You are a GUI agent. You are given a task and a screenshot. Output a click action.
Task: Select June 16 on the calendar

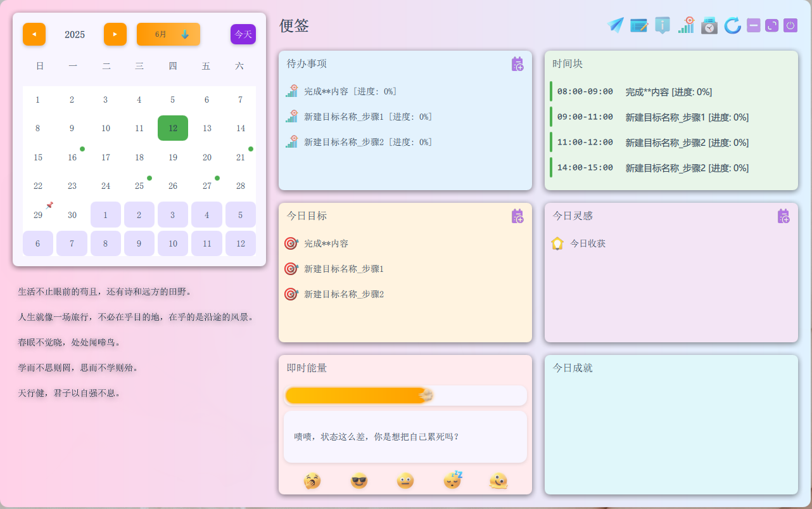72,157
